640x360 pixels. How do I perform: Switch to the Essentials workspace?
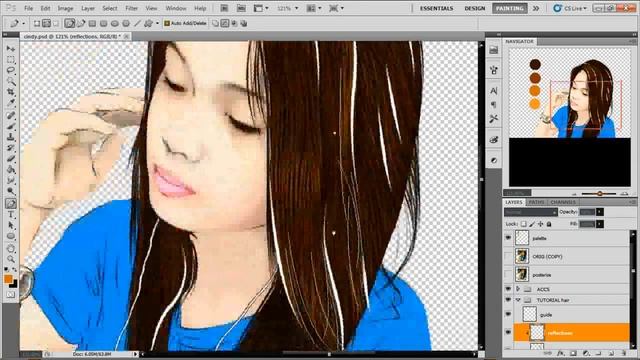[x=436, y=8]
